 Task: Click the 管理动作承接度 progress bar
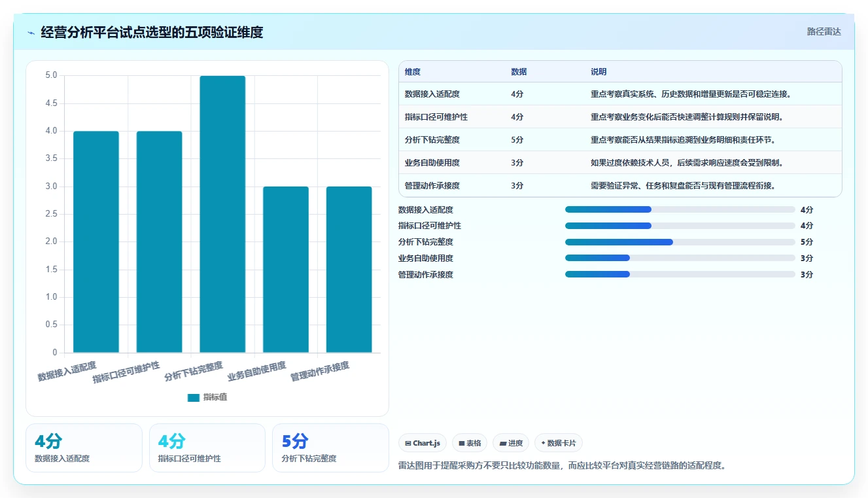(680, 275)
